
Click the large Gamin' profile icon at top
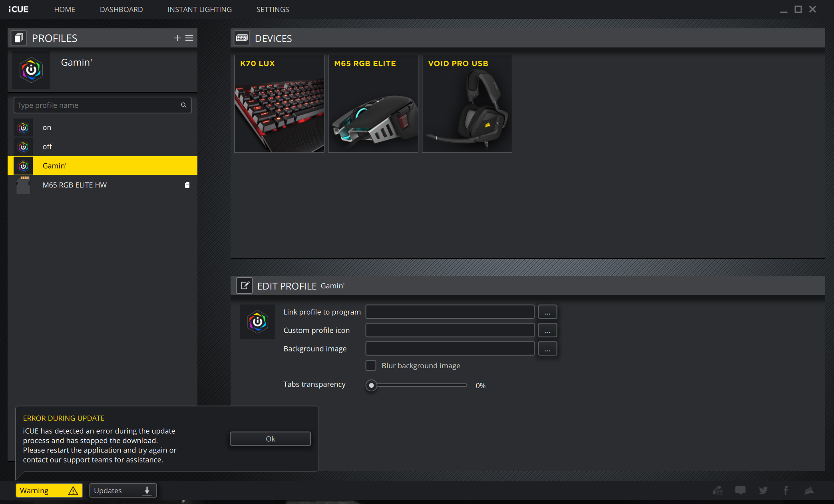31,70
